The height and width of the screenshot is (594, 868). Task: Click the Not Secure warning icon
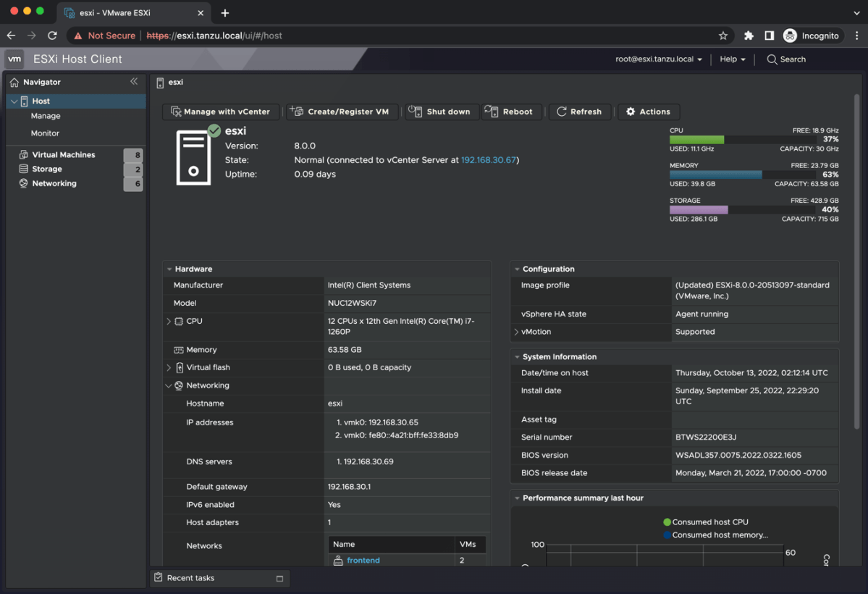pyautogui.click(x=78, y=35)
